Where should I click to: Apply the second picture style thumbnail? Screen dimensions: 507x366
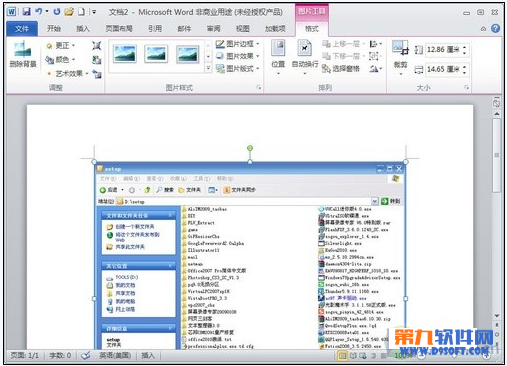click(x=156, y=54)
